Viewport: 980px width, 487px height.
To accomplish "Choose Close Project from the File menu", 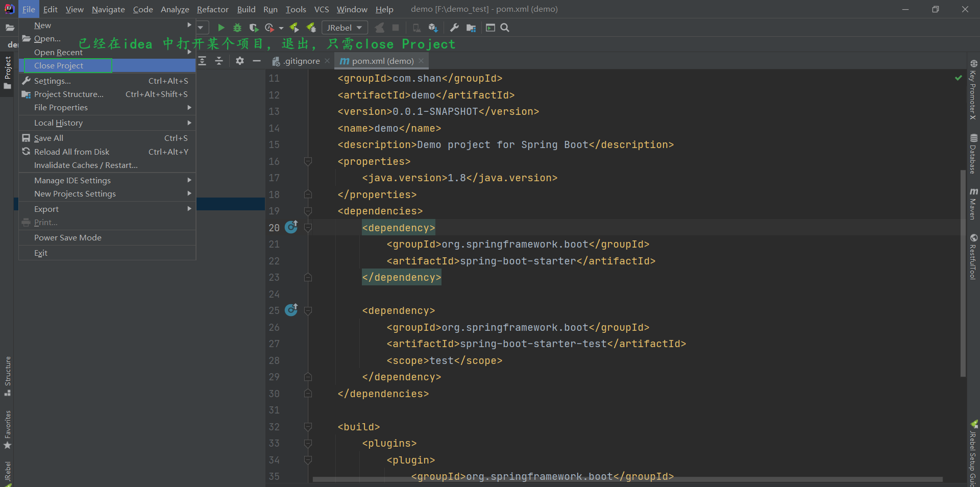I will pyautogui.click(x=107, y=65).
